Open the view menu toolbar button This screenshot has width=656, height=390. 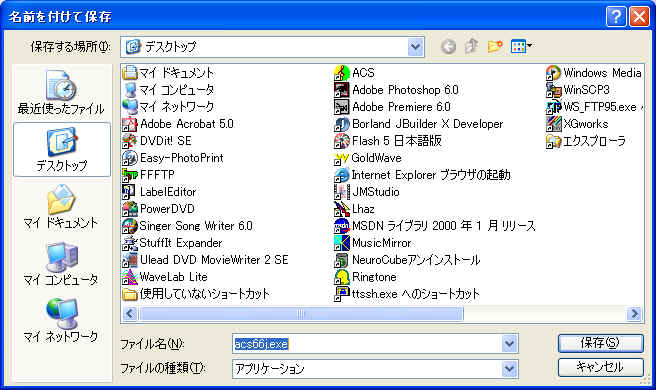[521, 46]
